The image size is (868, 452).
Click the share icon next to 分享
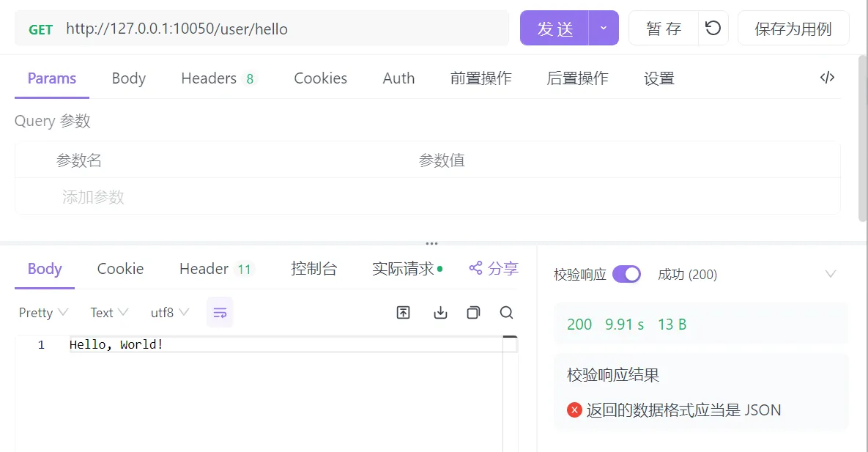coord(475,268)
